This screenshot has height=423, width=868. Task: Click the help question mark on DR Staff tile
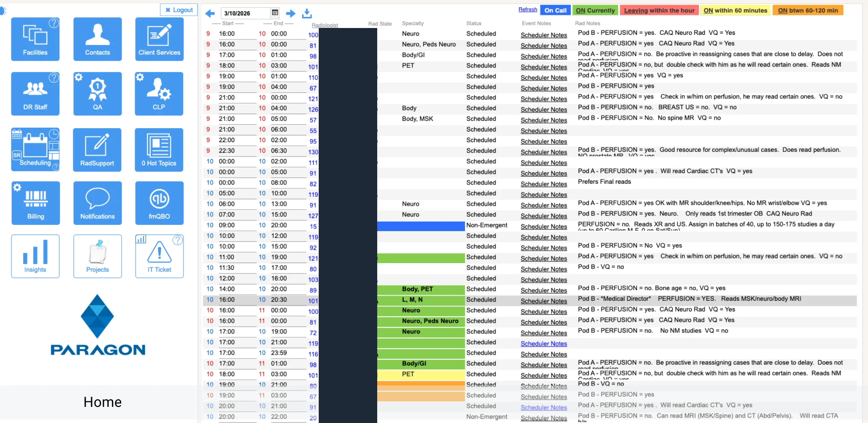54,78
